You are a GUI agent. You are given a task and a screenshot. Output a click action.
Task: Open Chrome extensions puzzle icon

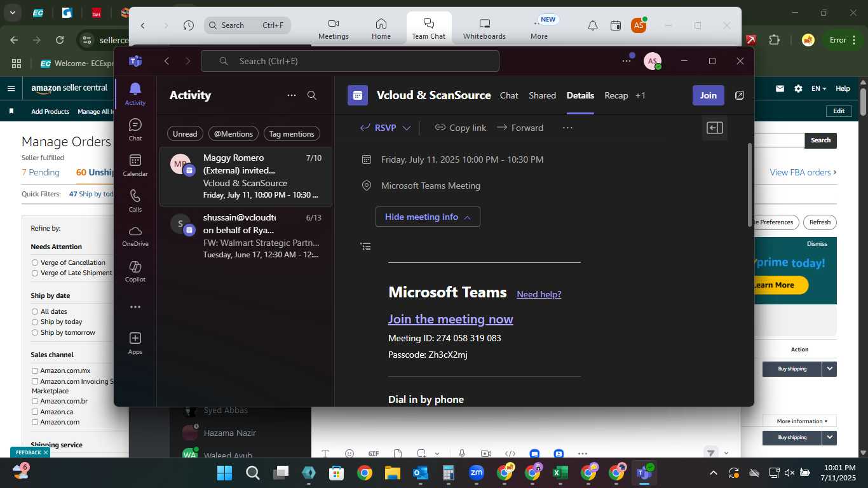[774, 39]
